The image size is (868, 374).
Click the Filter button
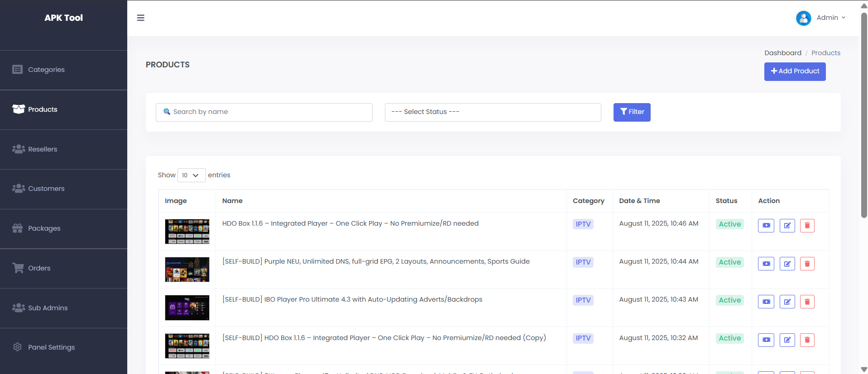click(632, 112)
